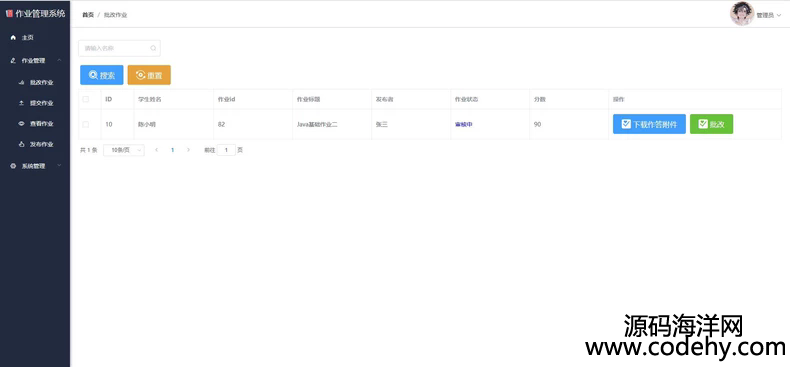Expand the 系统管理 menu arrow
Viewport: 790px width, 367px height.
[59, 165]
